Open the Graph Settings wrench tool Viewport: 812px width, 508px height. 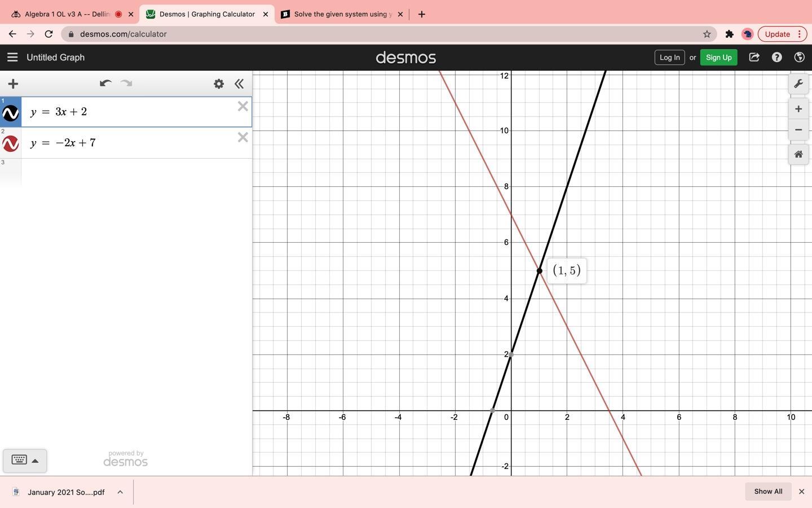click(x=798, y=84)
